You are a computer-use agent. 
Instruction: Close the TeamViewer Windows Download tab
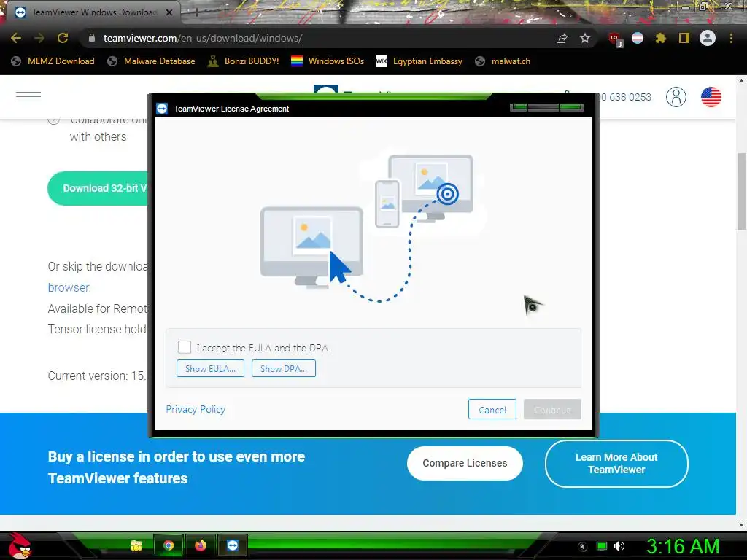click(169, 12)
